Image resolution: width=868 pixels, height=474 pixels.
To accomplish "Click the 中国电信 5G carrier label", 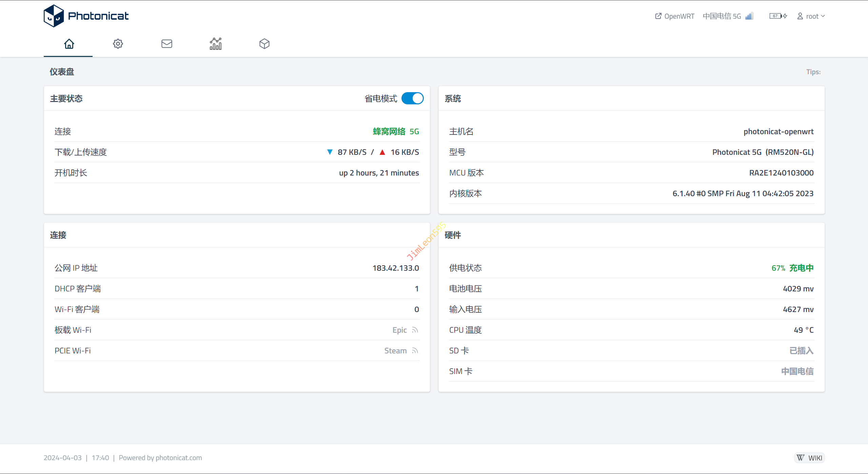I will point(722,16).
